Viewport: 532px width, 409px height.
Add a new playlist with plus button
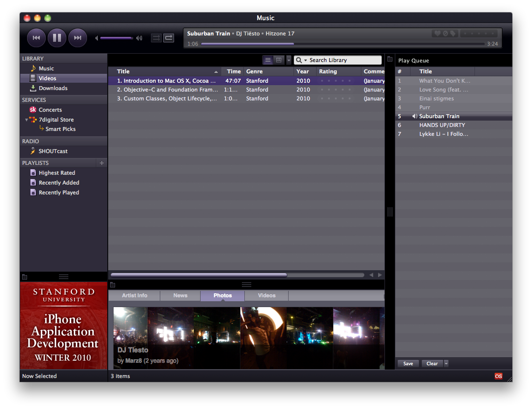point(101,163)
